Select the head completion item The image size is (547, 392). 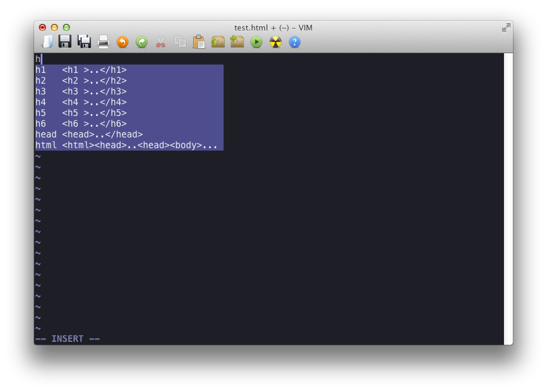pos(129,134)
